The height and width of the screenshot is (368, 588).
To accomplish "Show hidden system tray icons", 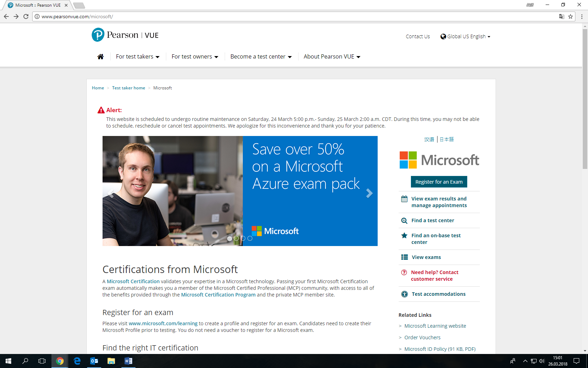I will 525,361.
